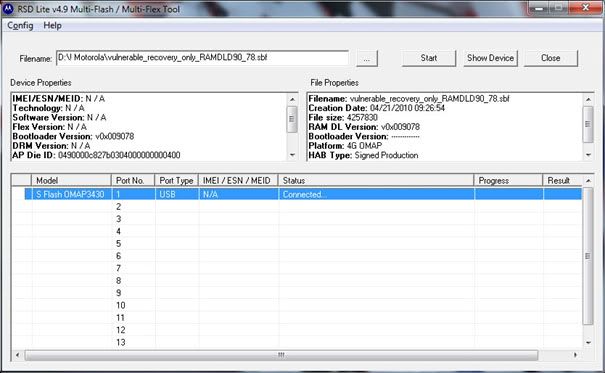Click the Model column header
The height and width of the screenshot is (373, 605).
(x=71, y=181)
